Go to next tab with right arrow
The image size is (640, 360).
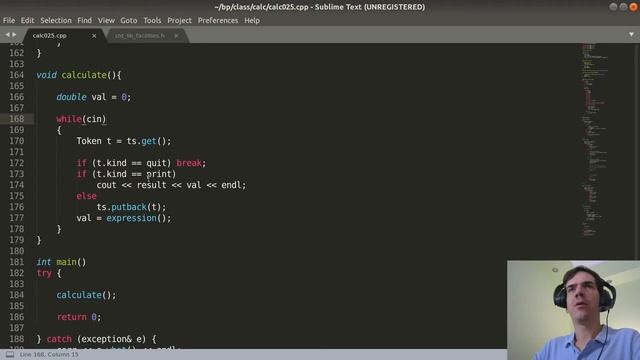coord(14,35)
